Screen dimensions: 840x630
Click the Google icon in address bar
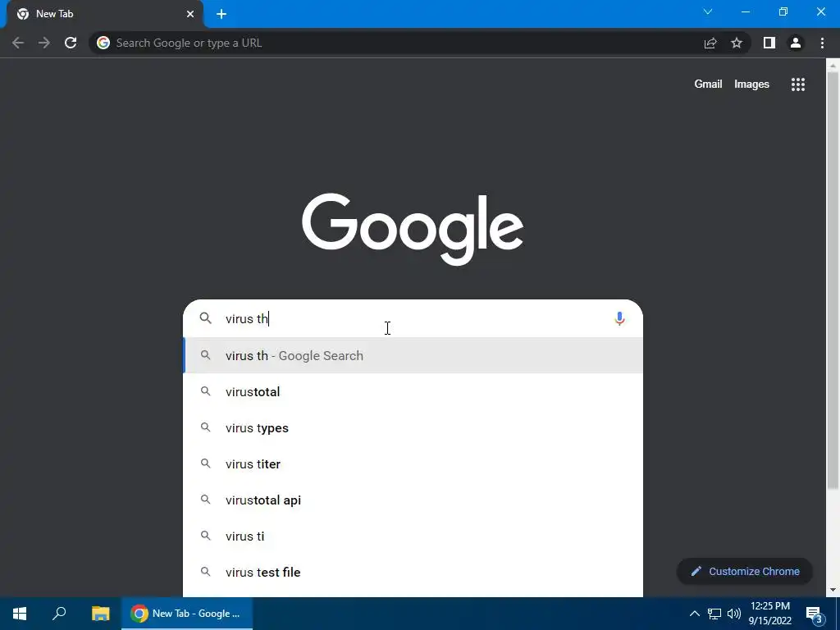pyautogui.click(x=103, y=43)
